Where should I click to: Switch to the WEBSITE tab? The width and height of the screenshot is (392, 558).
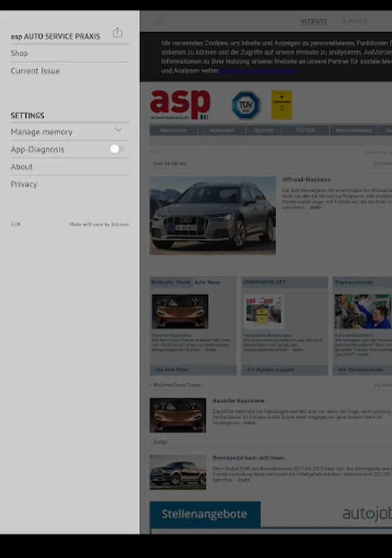point(314,22)
